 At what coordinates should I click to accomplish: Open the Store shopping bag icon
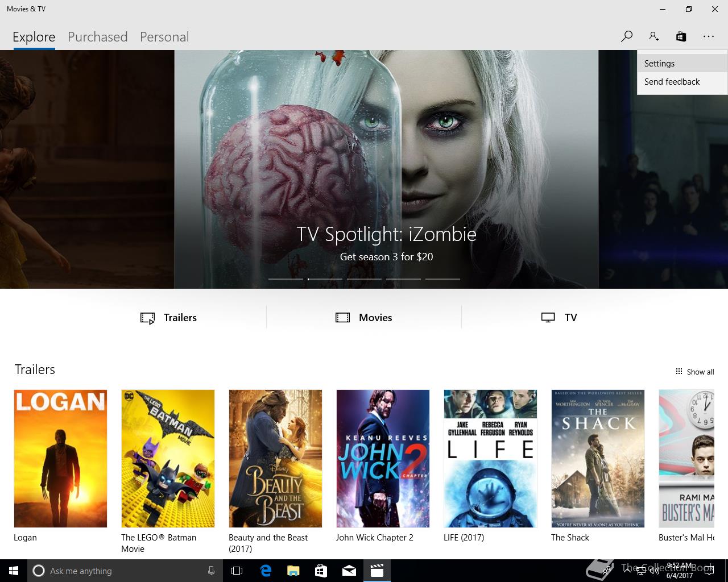(x=681, y=36)
